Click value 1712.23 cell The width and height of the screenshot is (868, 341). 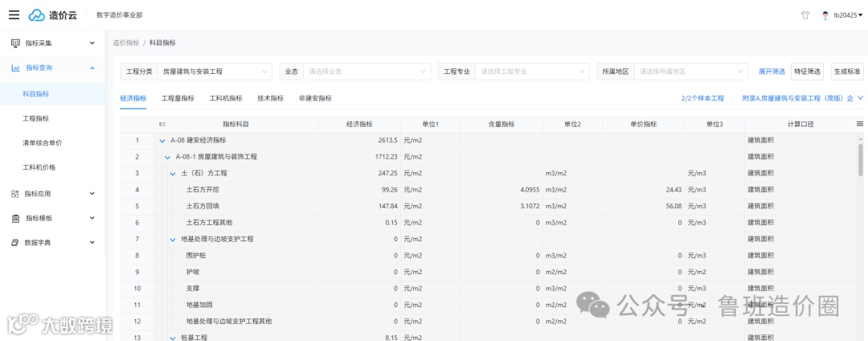[358, 157]
